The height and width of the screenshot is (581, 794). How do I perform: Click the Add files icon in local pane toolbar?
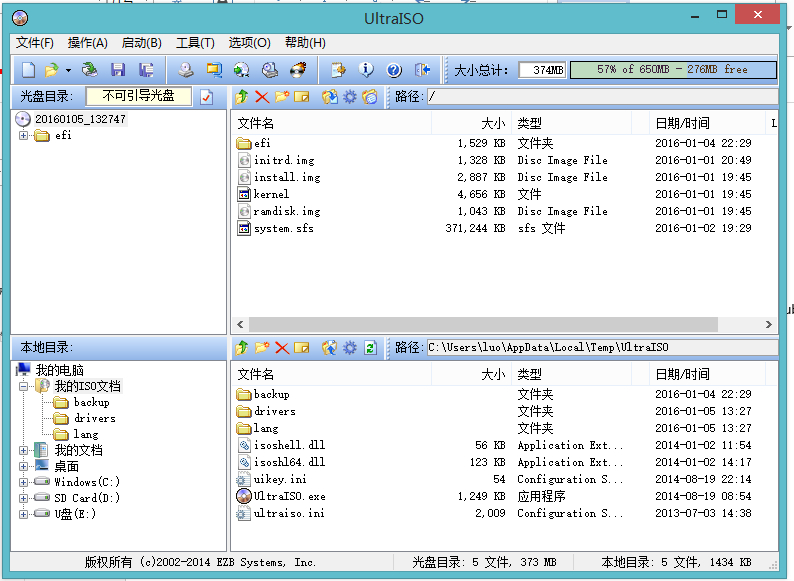330,347
